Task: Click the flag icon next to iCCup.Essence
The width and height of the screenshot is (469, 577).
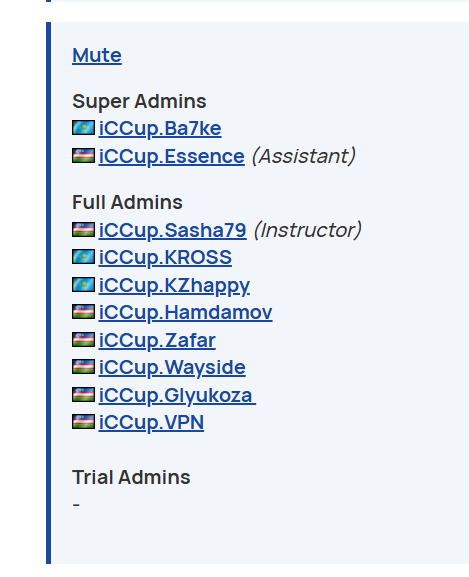Action: [x=84, y=155]
